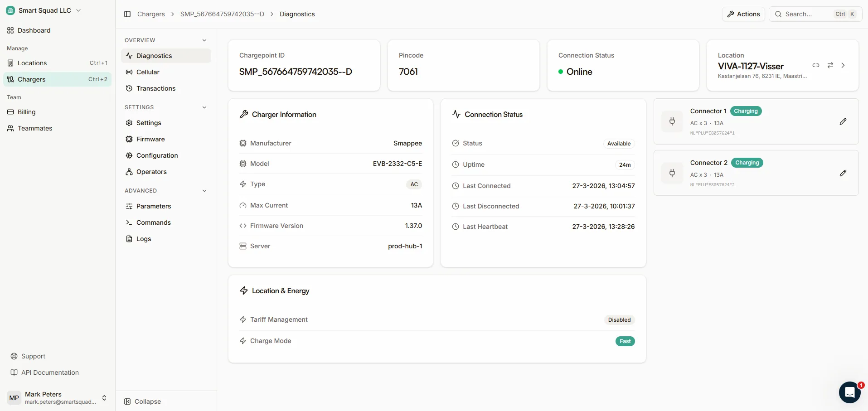
Task: Open the Cellular diagnostics page
Action: tap(148, 72)
